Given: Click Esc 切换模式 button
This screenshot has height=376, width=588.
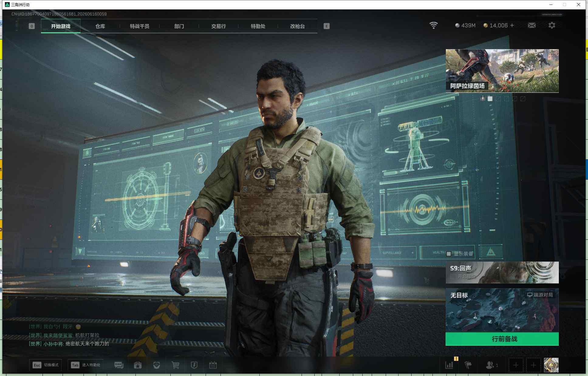Looking at the screenshot, I should click(x=46, y=365).
